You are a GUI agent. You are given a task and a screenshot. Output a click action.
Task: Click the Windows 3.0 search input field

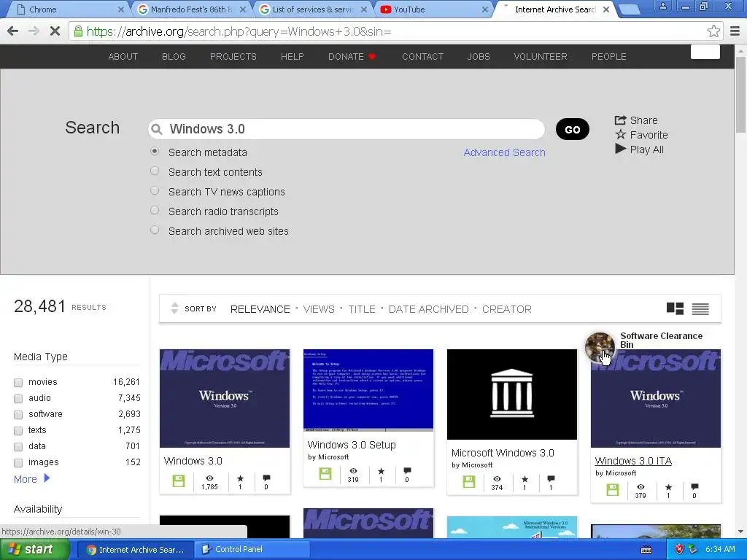[x=347, y=129]
